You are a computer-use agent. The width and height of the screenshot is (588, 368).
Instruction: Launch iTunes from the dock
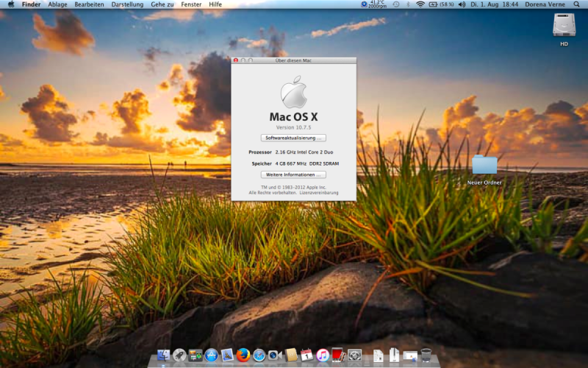click(x=323, y=355)
